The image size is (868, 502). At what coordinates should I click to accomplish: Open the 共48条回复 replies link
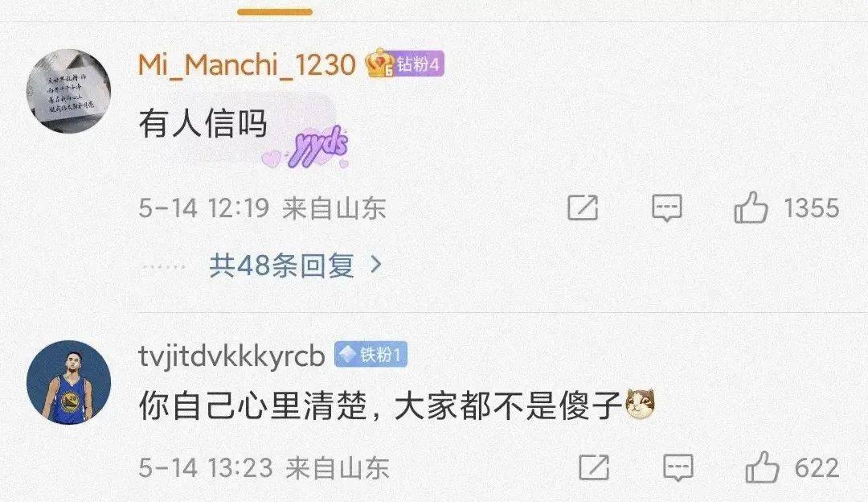coord(282,265)
